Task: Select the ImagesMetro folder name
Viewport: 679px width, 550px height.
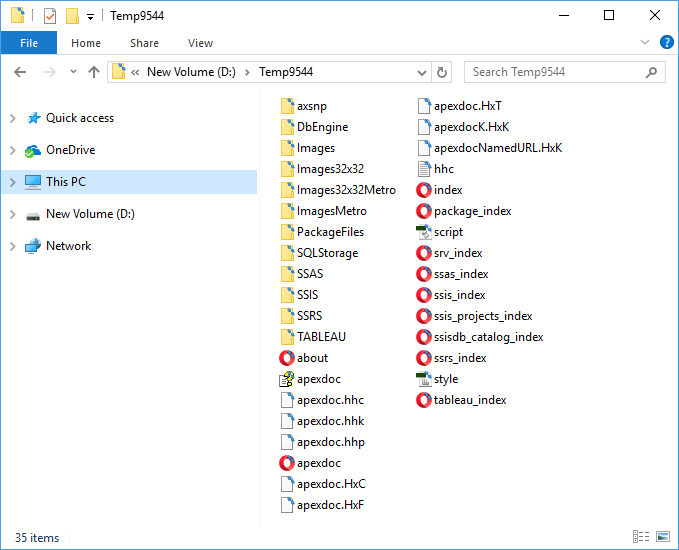Action: coord(332,211)
